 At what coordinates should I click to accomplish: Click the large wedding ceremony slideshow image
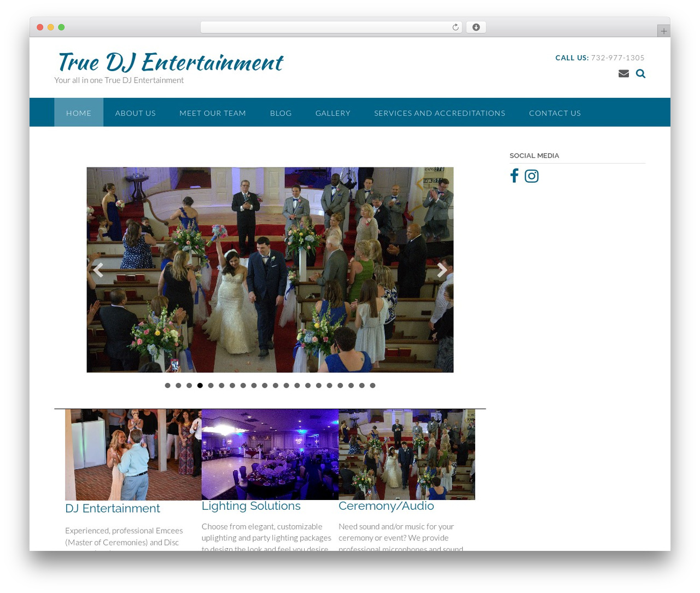270,270
